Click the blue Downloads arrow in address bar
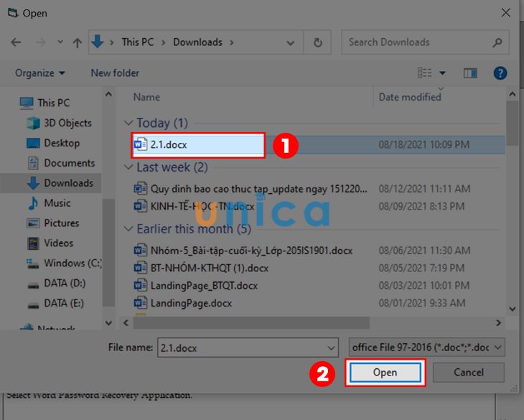The height and width of the screenshot is (420, 524). coord(97,42)
